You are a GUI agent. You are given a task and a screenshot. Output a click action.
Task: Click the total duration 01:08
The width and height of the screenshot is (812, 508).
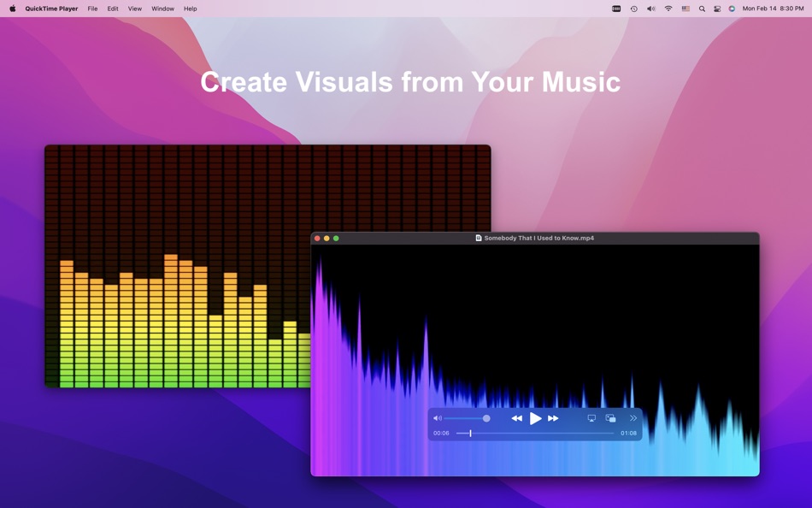tap(628, 433)
